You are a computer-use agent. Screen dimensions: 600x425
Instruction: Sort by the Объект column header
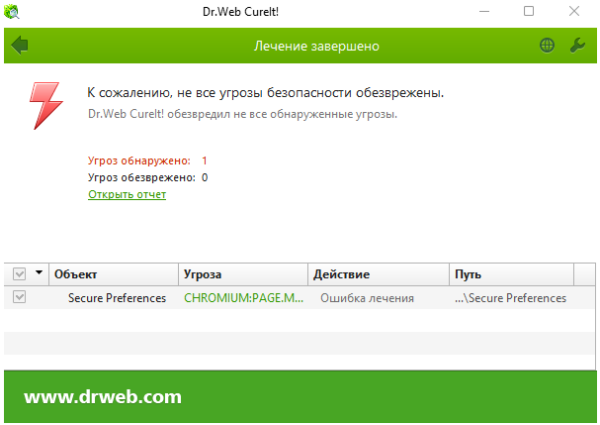(114, 274)
